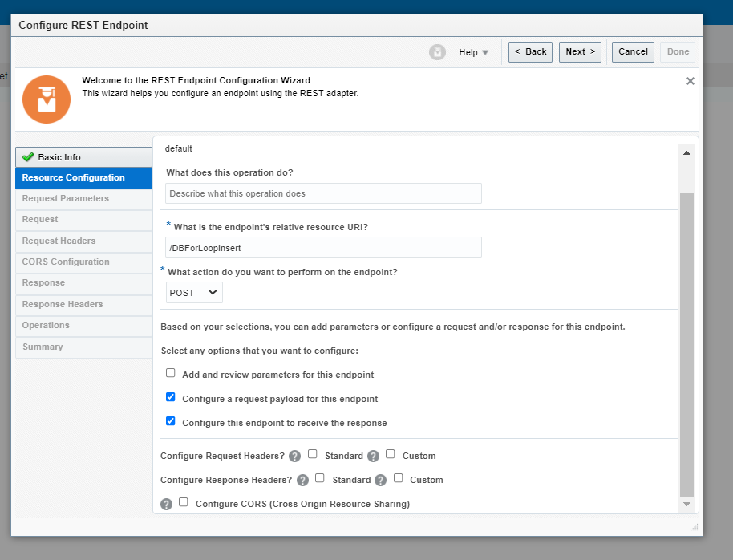This screenshot has height=560, width=733.
Task: Click the orange REST adapter icon
Action: 46,99
